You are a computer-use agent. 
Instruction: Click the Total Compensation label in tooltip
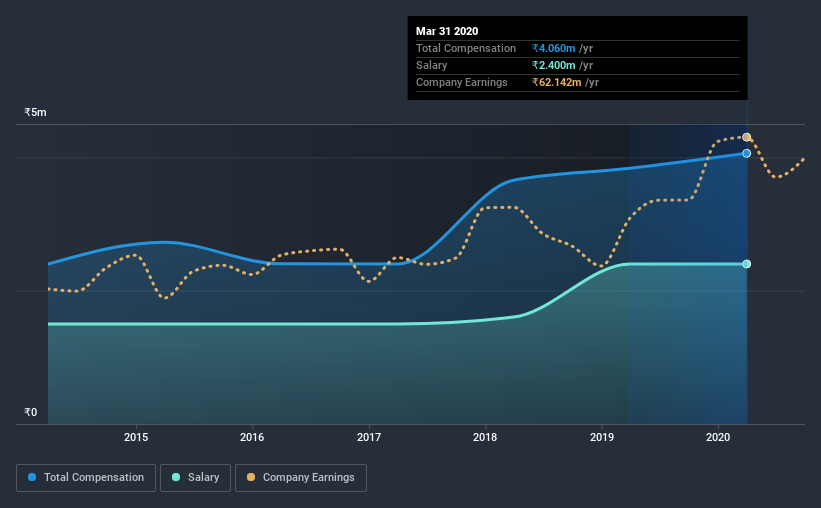point(466,48)
